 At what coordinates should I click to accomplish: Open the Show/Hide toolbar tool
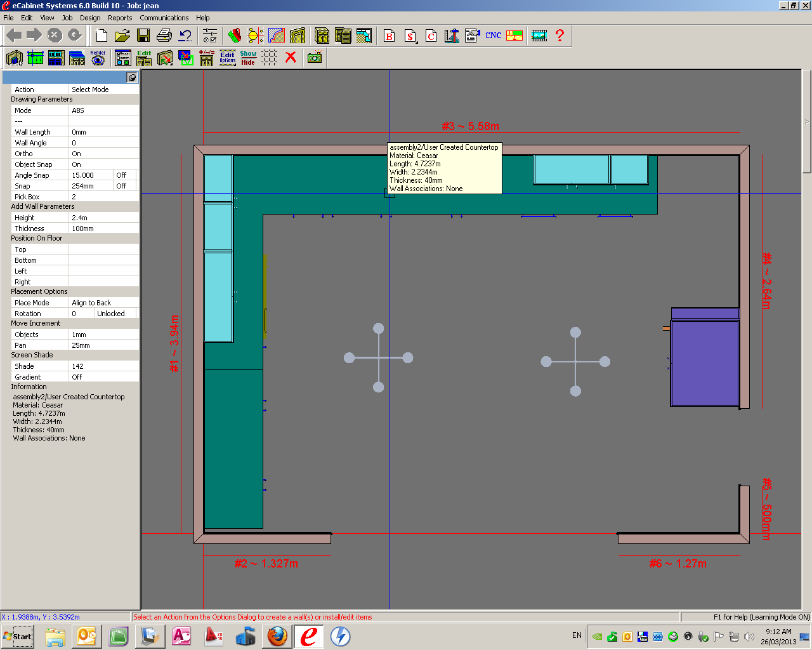pos(248,58)
